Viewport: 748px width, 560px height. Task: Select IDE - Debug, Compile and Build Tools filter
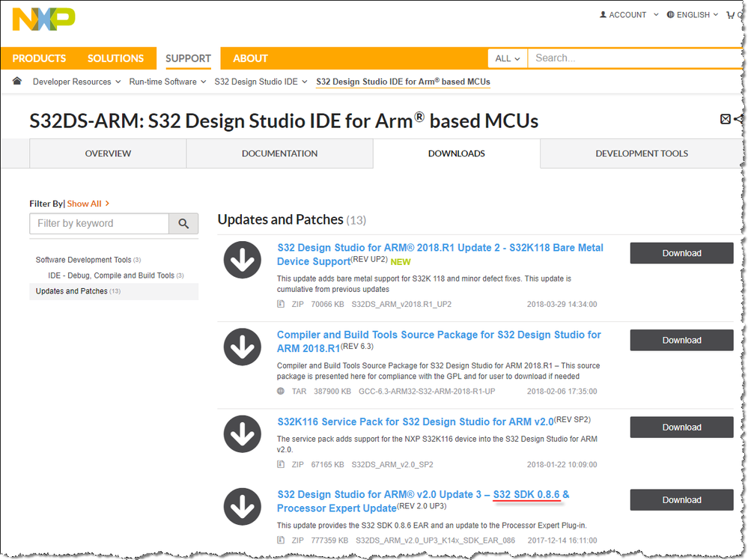[115, 276]
